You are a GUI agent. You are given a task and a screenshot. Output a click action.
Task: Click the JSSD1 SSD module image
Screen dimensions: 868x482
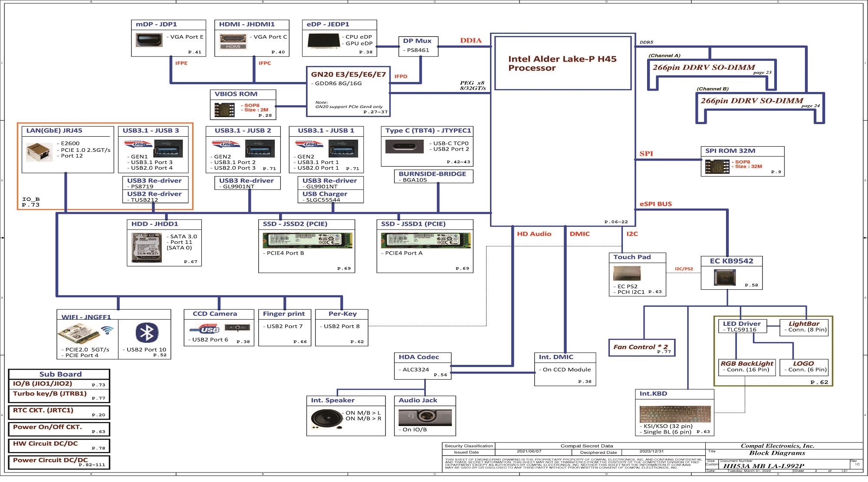point(425,240)
